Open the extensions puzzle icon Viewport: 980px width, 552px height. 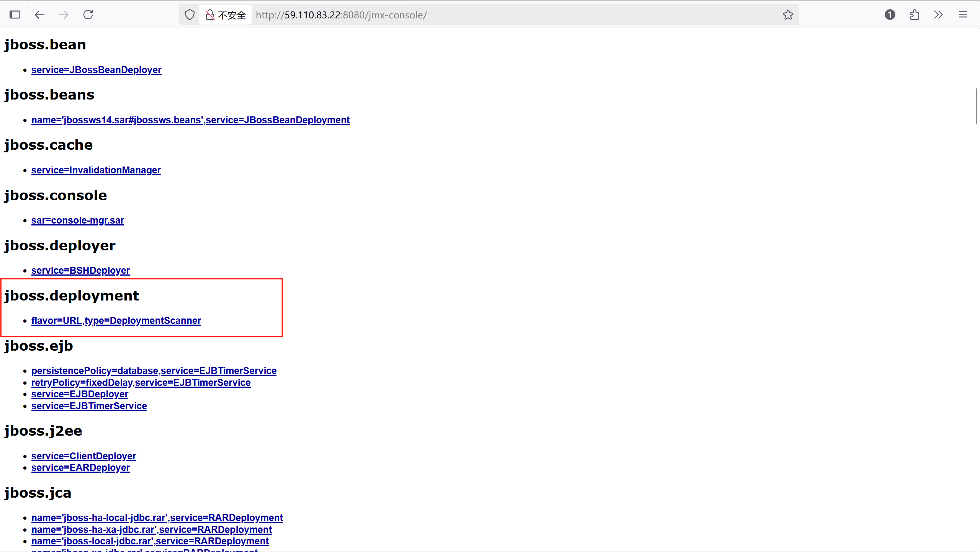point(915,15)
